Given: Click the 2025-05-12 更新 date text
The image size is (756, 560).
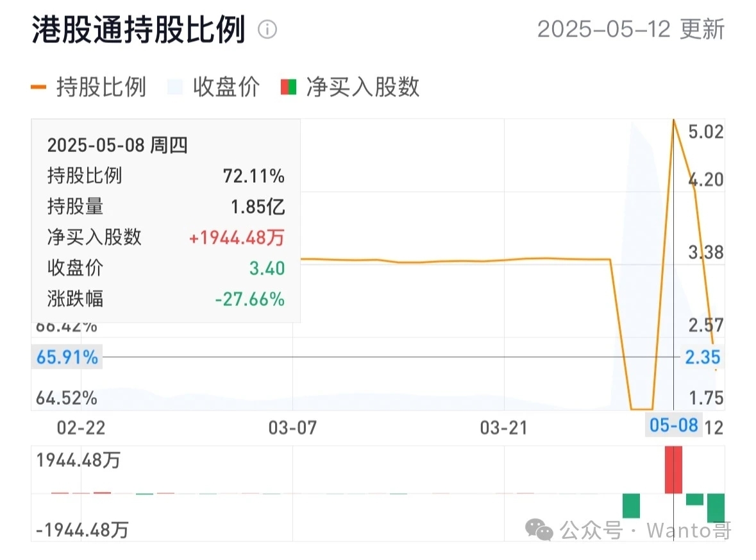Looking at the screenshot, I should click(x=631, y=30).
